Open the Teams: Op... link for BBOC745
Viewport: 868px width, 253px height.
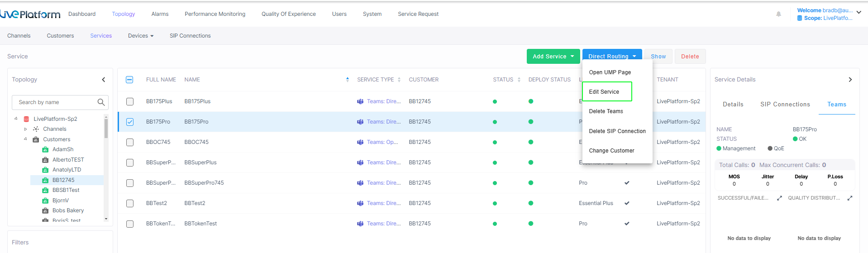382,142
